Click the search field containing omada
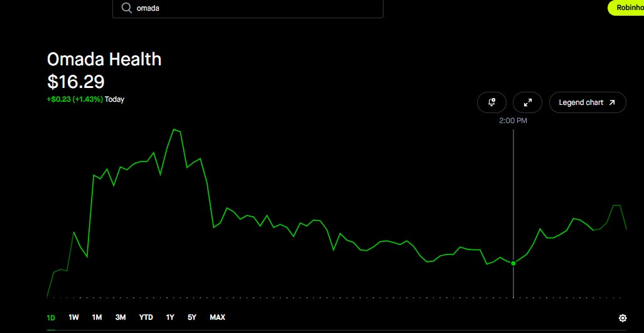 pos(248,9)
